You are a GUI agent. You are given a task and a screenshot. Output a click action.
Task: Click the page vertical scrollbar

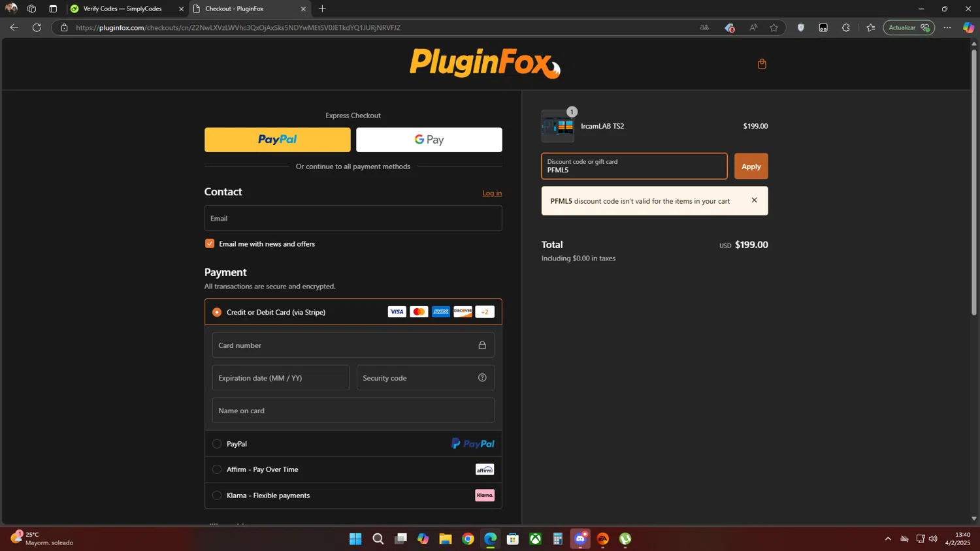pos(974,182)
